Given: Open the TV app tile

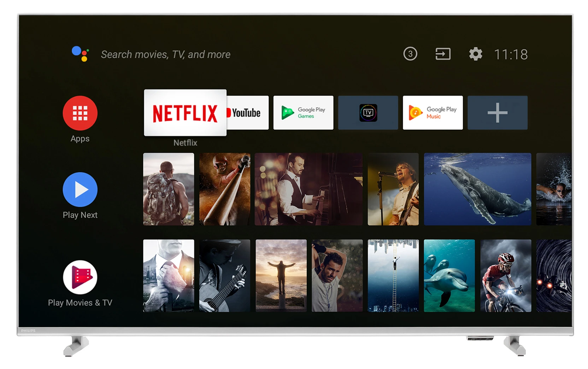Looking at the screenshot, I should click(368, 113).
